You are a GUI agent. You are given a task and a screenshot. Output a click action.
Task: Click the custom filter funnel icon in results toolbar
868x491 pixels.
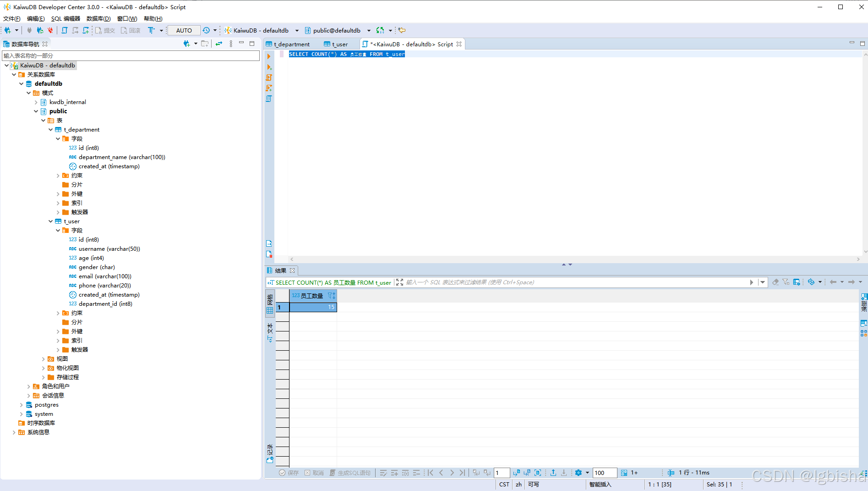coord(786,282)
